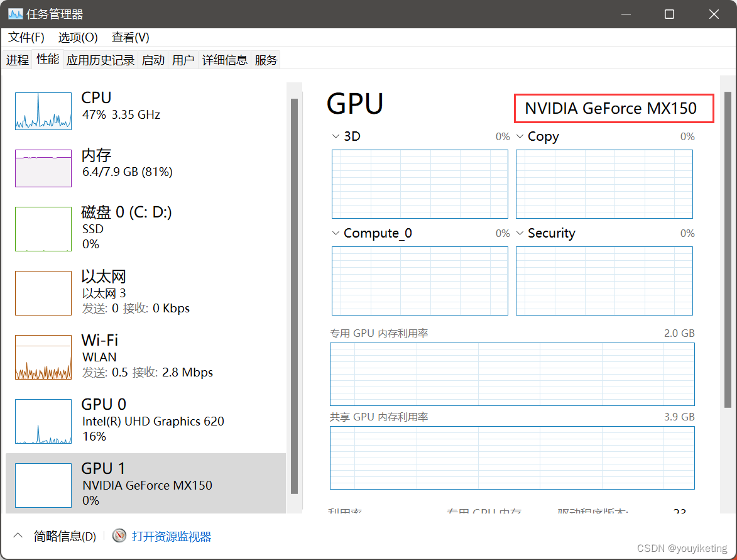Switch to the 用户 tab
Image resolution: width=737 pixels, height=560 pixels.
click(183, 60)
